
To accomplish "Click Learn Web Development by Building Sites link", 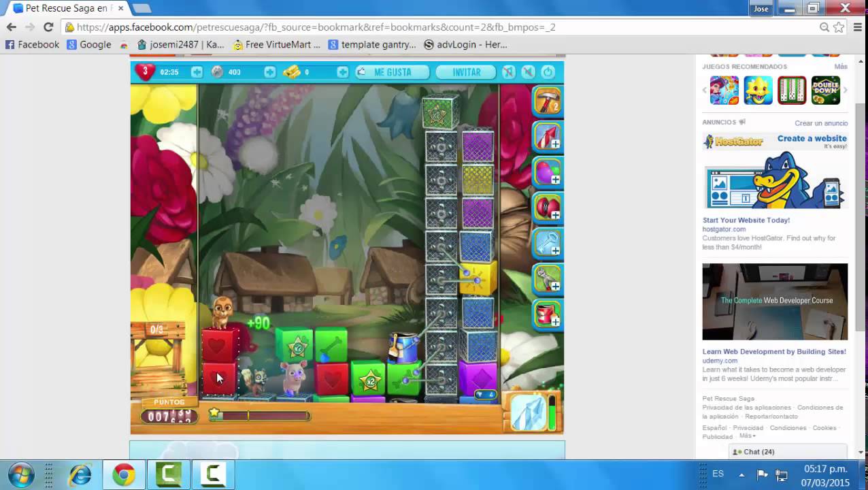I will point(774,352).
